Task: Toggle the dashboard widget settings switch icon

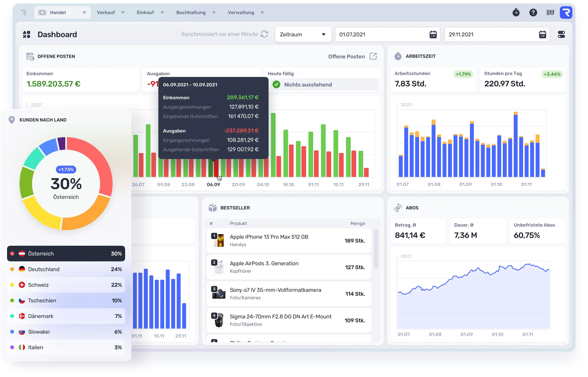Action: point(561,35)
